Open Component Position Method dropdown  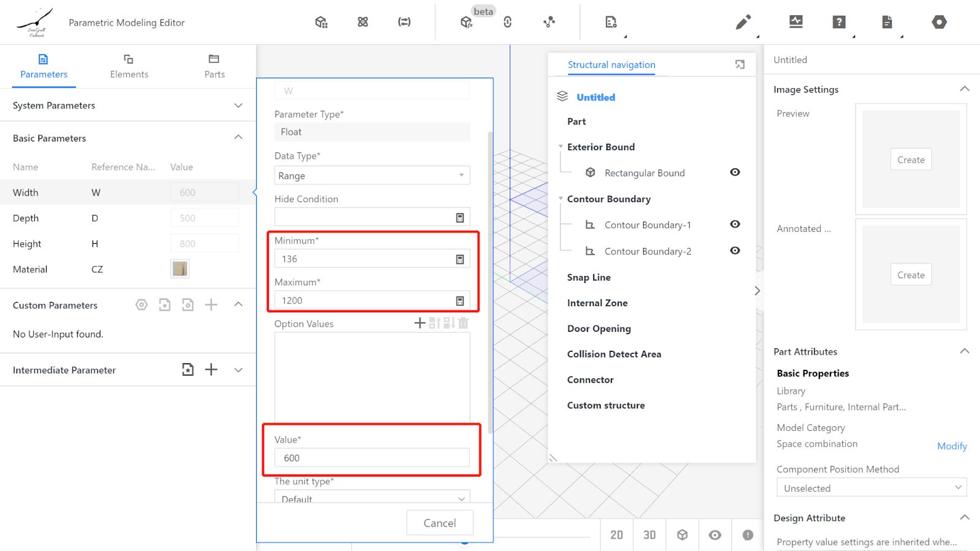(871, 488)
